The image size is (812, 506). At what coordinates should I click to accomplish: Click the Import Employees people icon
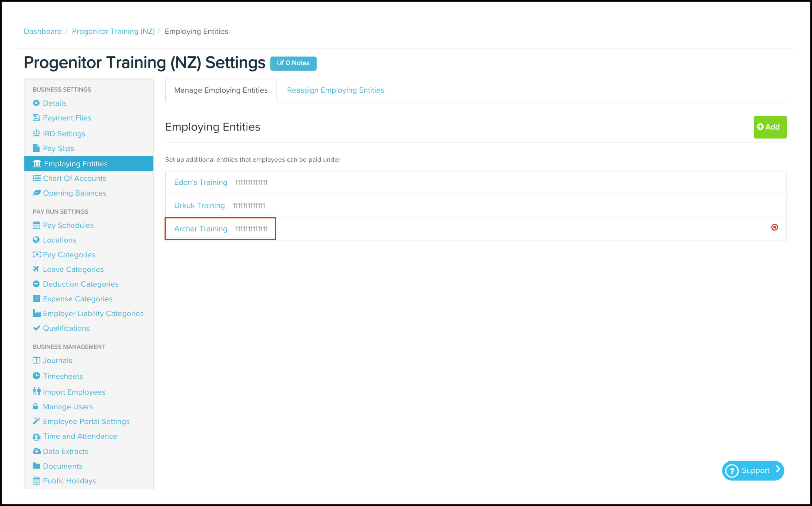pyautogui.click(x=36, y=391)
